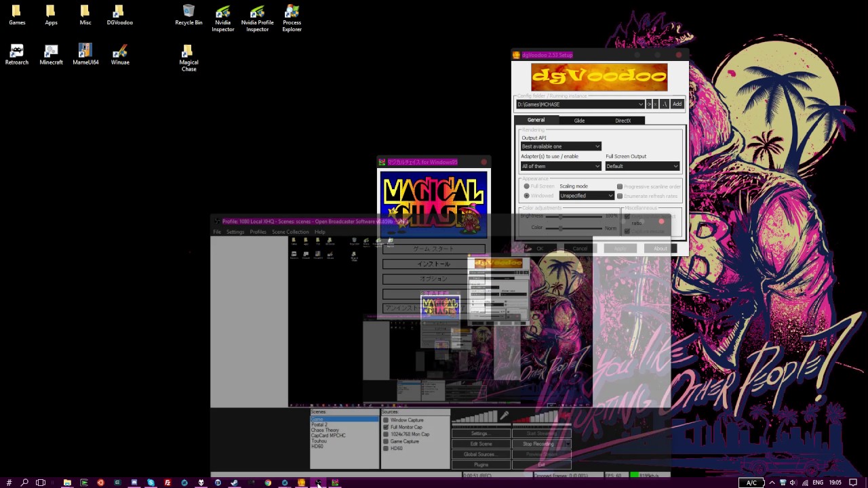Open the Games folder on the desktop
This screenshot has height=488, width=868.
pyautogui.click(x=17, y=15)
